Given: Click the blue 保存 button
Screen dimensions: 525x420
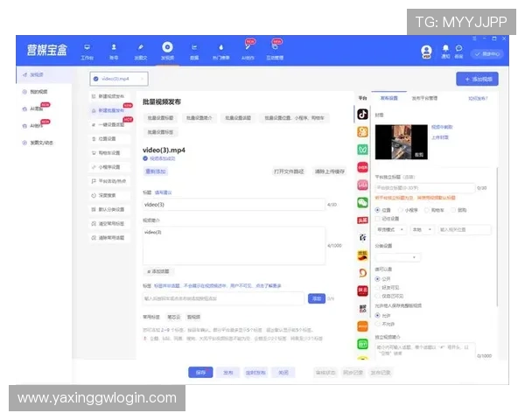Looking at the screenshot, I should pos(200,373).
